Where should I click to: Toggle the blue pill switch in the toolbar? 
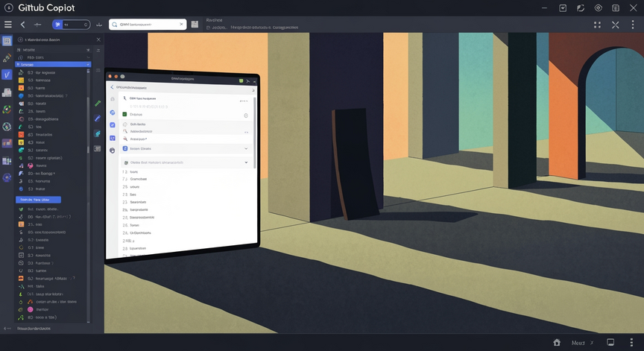click(x=71, y=25)
